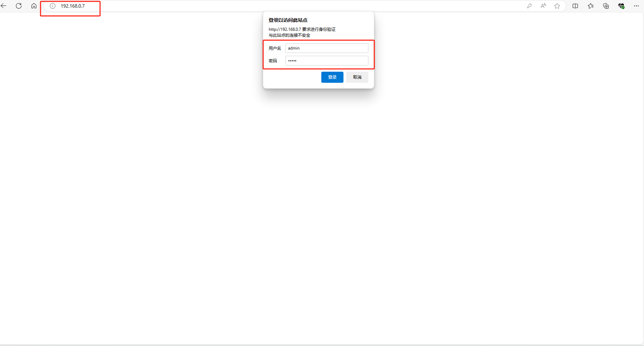644x346 pixels.
Task: Click the browser essentials heart icon
Action: click(621, 6)
